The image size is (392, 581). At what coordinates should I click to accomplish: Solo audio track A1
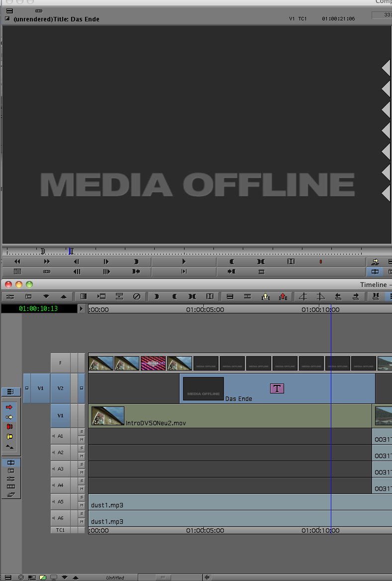82,432
